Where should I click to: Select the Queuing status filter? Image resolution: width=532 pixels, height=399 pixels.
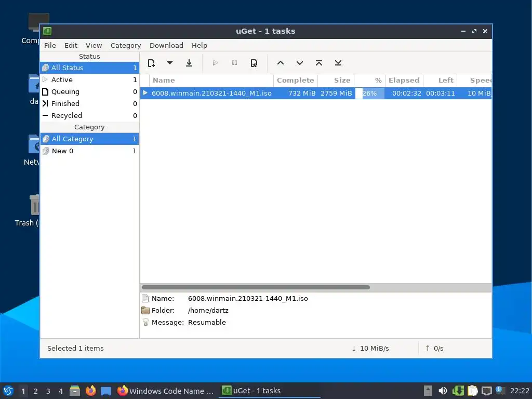[89, 91]
